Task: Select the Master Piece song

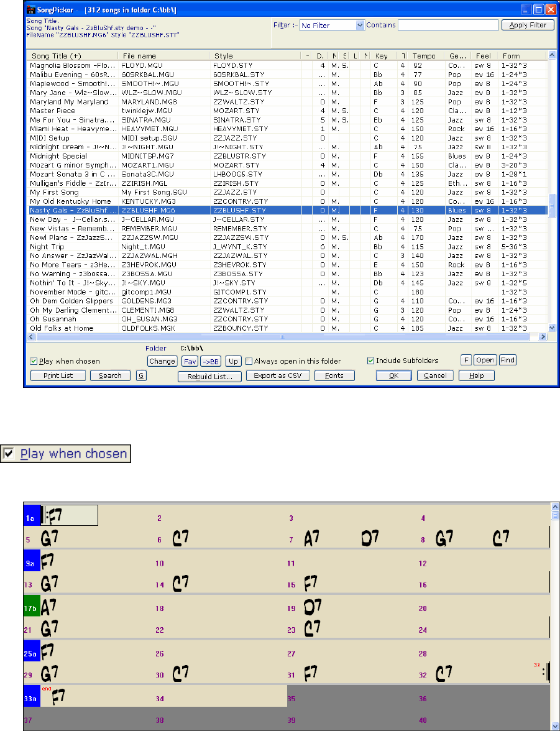Action: point(288,111)
